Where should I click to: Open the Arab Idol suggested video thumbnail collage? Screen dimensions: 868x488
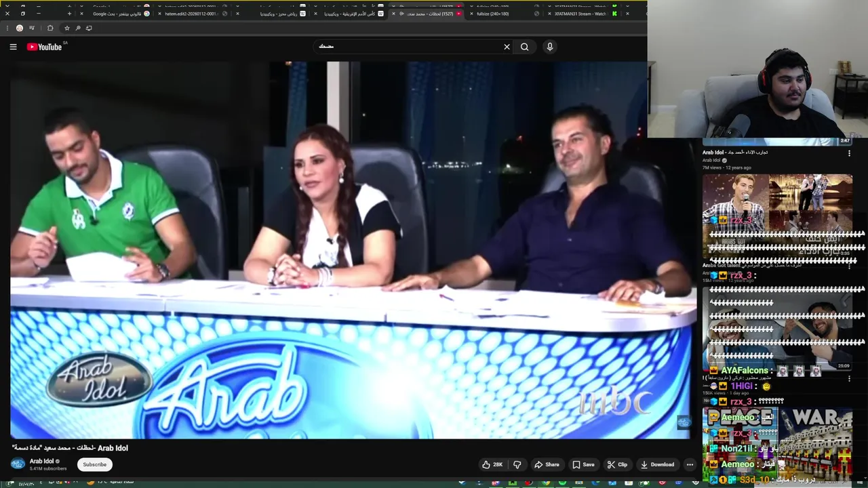pos(778,217)
